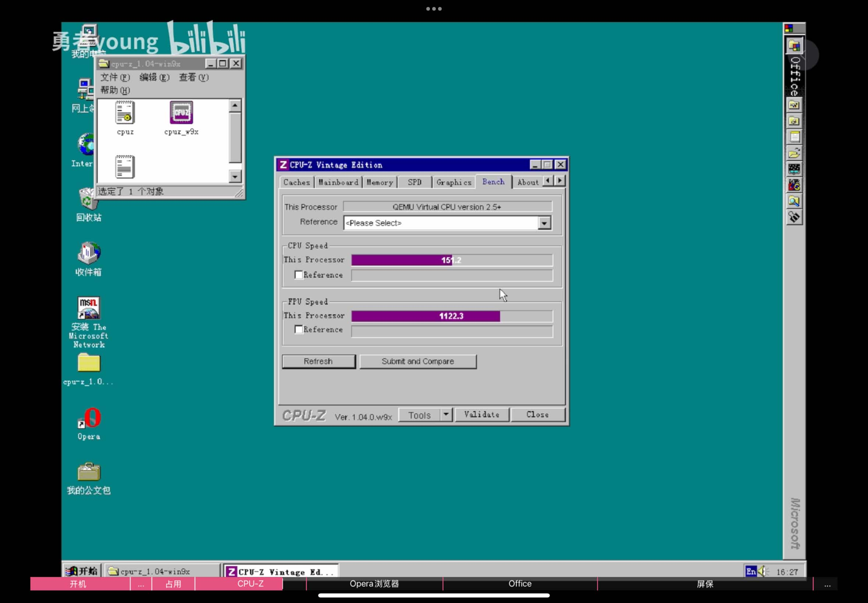Screen dimensions: 868x603
Task: Select the Bench tab
Action: [494, 182]
